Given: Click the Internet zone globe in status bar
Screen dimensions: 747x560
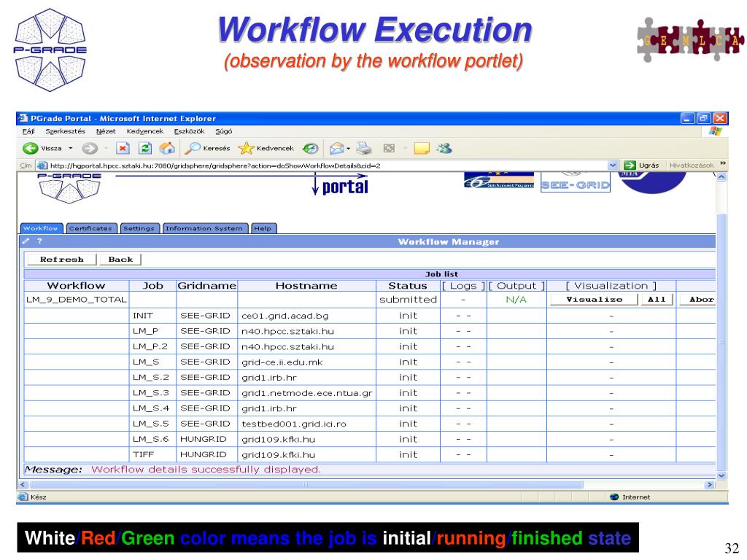Looking at the screenshot, I should [614, 497].
